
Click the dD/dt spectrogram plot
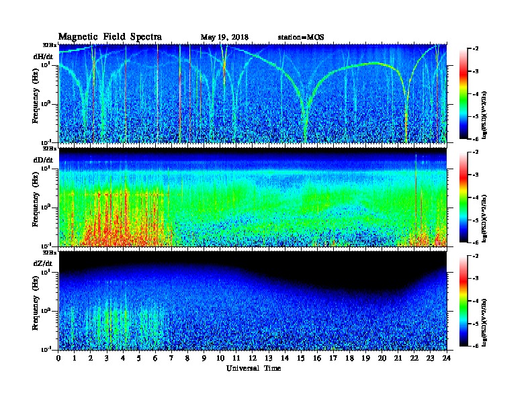(253, 197)
